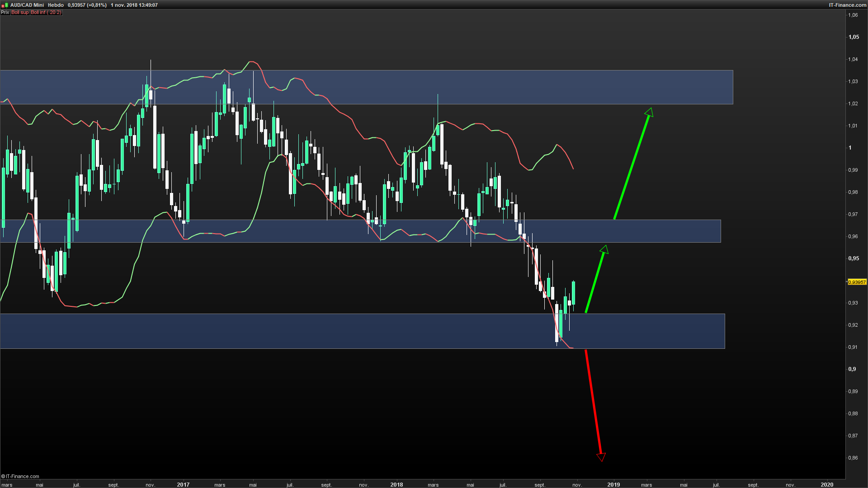The width and height of the screenshot is (868, 488).
Task: Click the 0,9 level on price scale
Action: coord(852,369)
